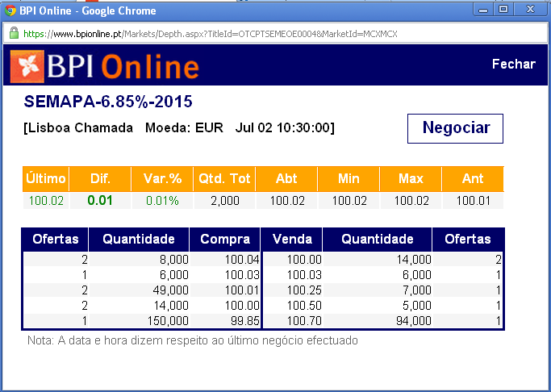551x392 pixels.
Task: Click Venda price 100.25
Action: [x=304, y=290]
